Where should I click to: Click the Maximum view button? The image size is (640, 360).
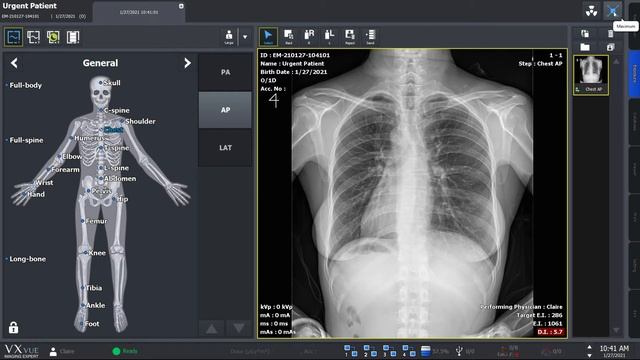(613, 11)
